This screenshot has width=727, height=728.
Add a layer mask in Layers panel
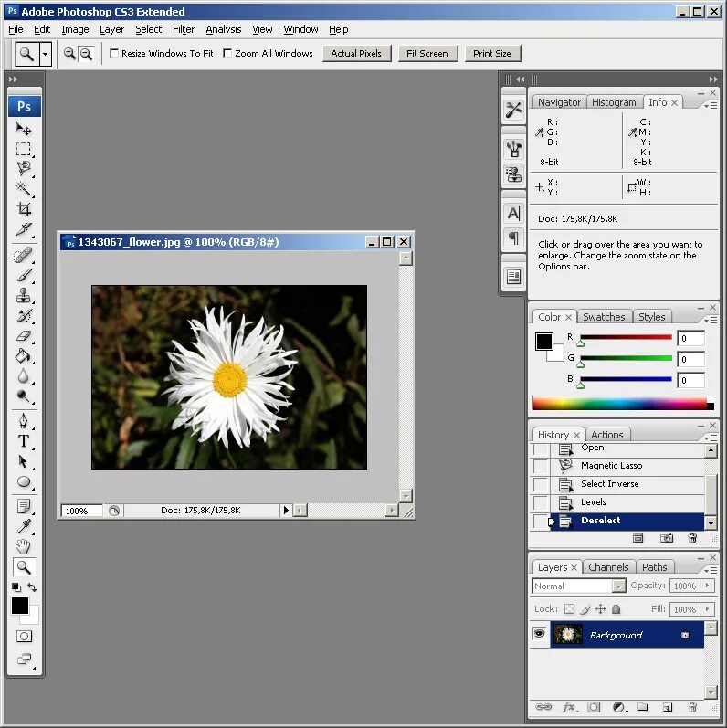(x=594, y=708)
